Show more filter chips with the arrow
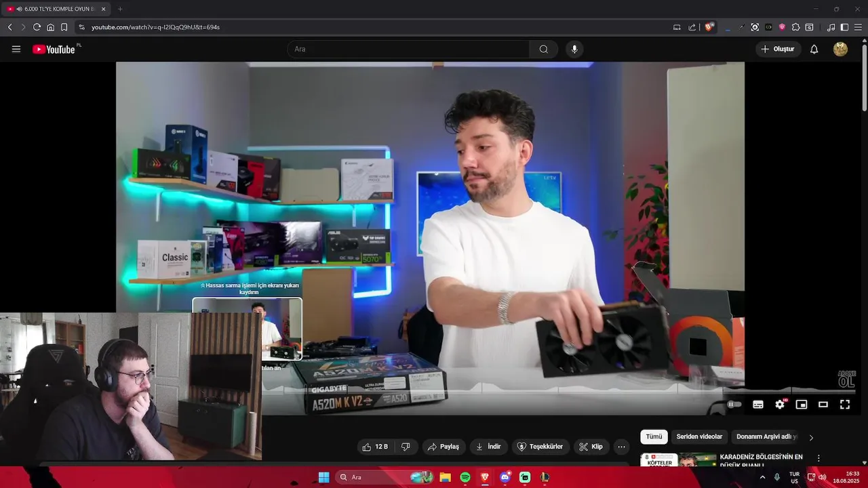Image resolution: width=868 pixels, height=488 pixels. pos(811,437)
